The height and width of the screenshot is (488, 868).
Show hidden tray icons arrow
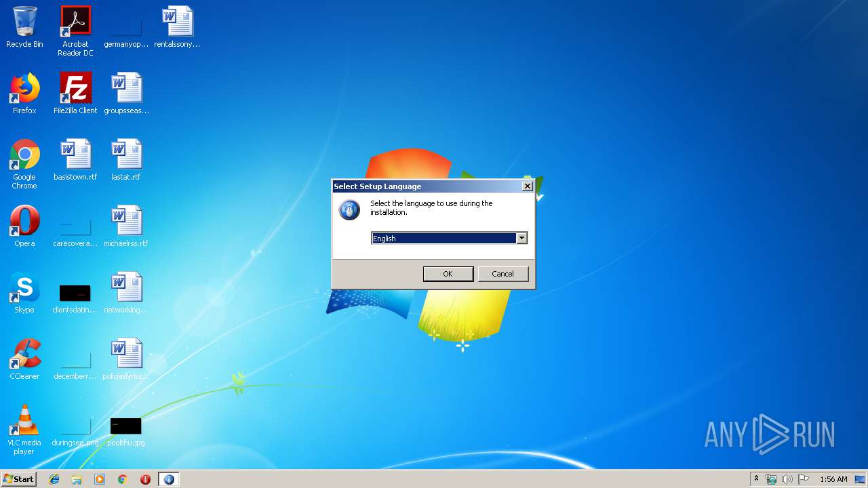pos(756,479)
